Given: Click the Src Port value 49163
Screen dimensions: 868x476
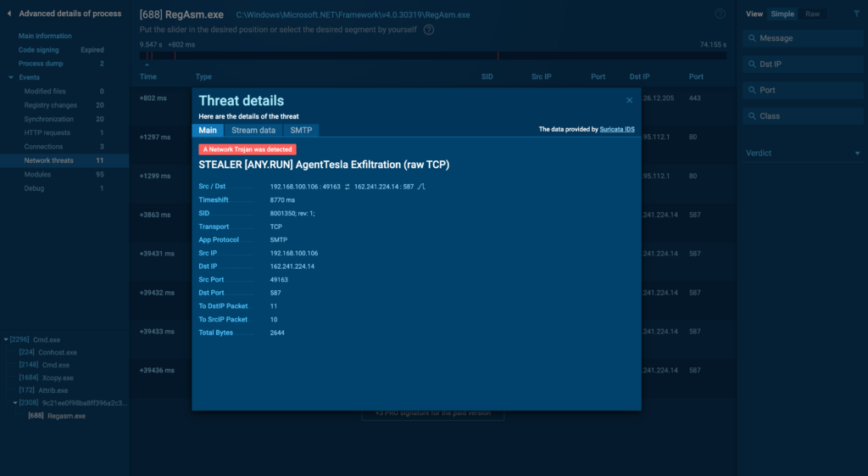Looking at the screenshot, I should (279, 280).
